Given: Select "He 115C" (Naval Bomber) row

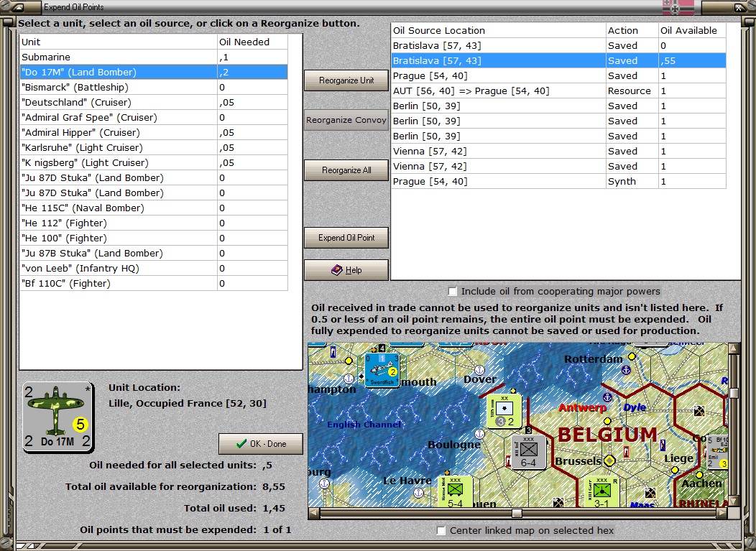Looking at the screenshot, I should [154, 208].
